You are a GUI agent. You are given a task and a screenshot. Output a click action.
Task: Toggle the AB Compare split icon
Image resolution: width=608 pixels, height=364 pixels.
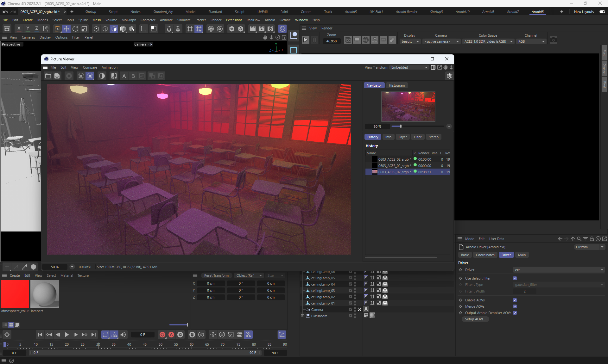114,76
